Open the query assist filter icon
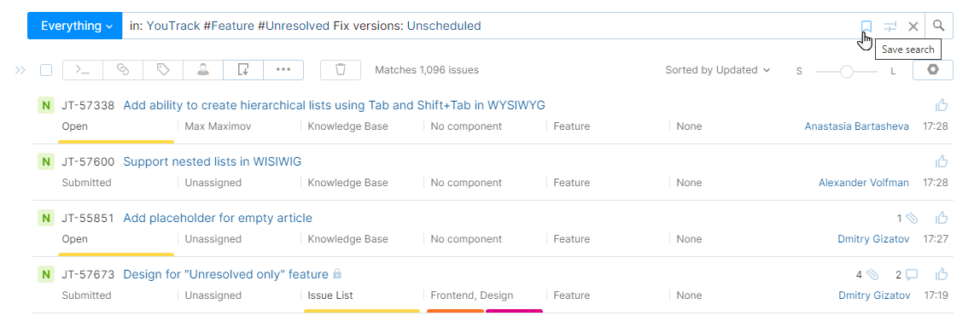Screen dimensions: 980x316 (890, 26)
